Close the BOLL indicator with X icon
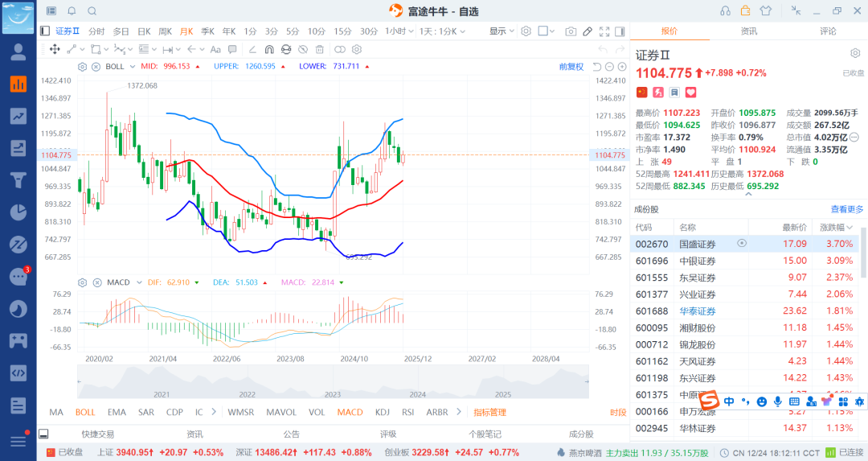Screen dimensions: 868x461 [x=95, y=67]
